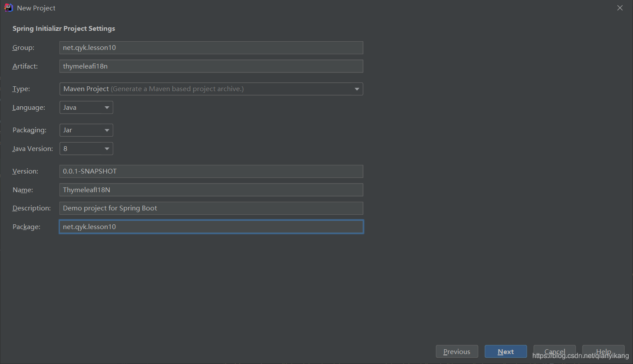Click the Packaging label
Image resolution: width=633 pixels, height=364 pixels.
point(30,130)
